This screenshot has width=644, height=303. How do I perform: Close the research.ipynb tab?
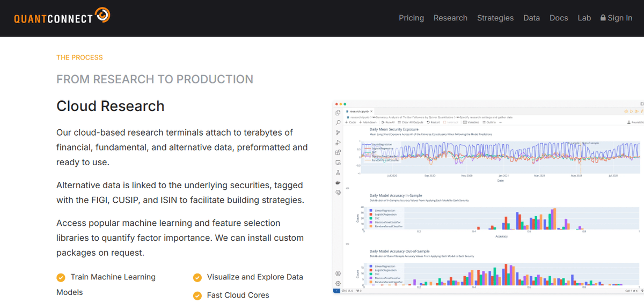(x=371, y=111)
